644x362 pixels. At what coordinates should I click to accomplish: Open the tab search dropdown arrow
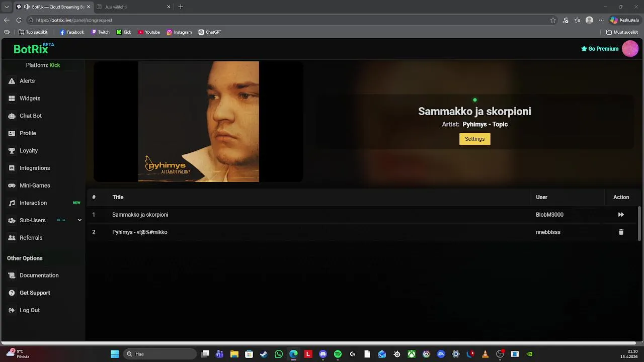7,7
